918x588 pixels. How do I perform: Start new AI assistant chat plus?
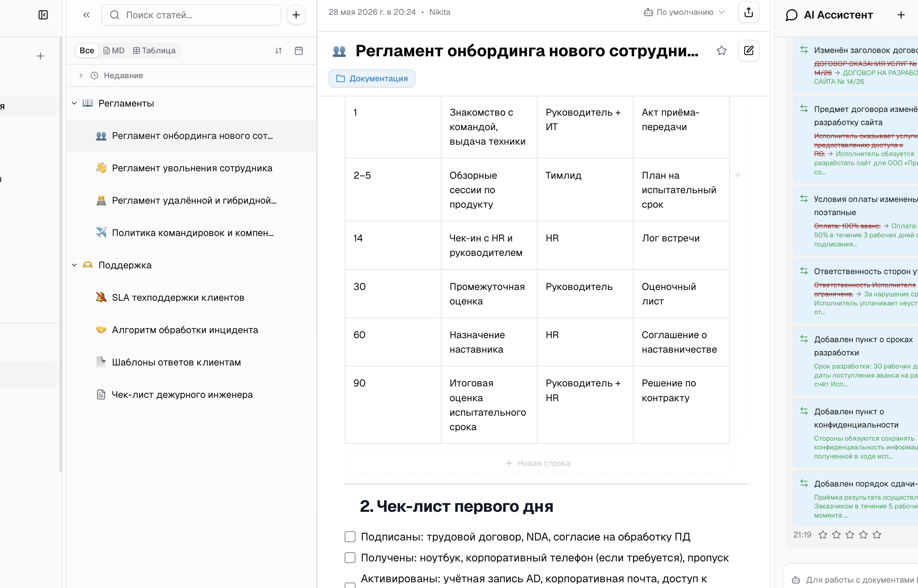click(x=901, y=15)
